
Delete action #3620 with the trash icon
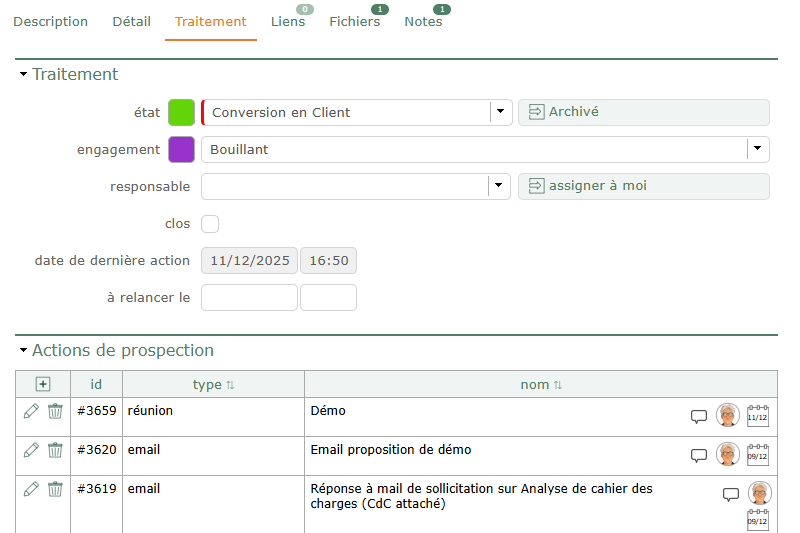[x=56, y=450]
